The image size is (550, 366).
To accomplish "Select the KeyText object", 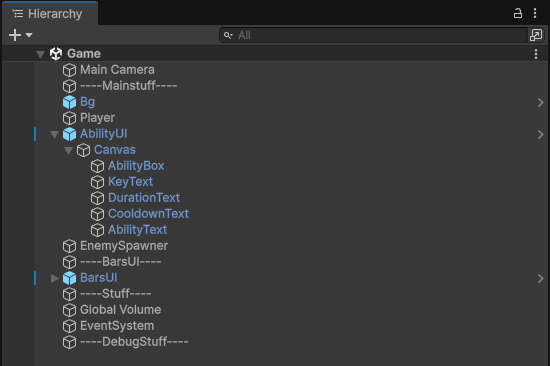I will [130, 182].
